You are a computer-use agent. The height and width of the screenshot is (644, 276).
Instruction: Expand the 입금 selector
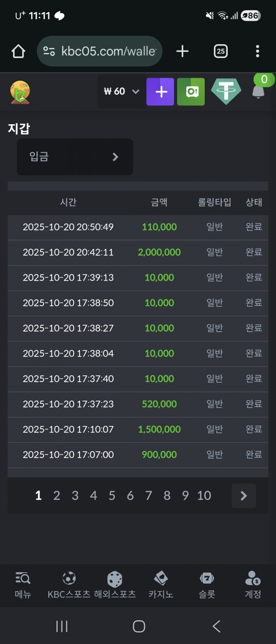[x=75, y=157]
